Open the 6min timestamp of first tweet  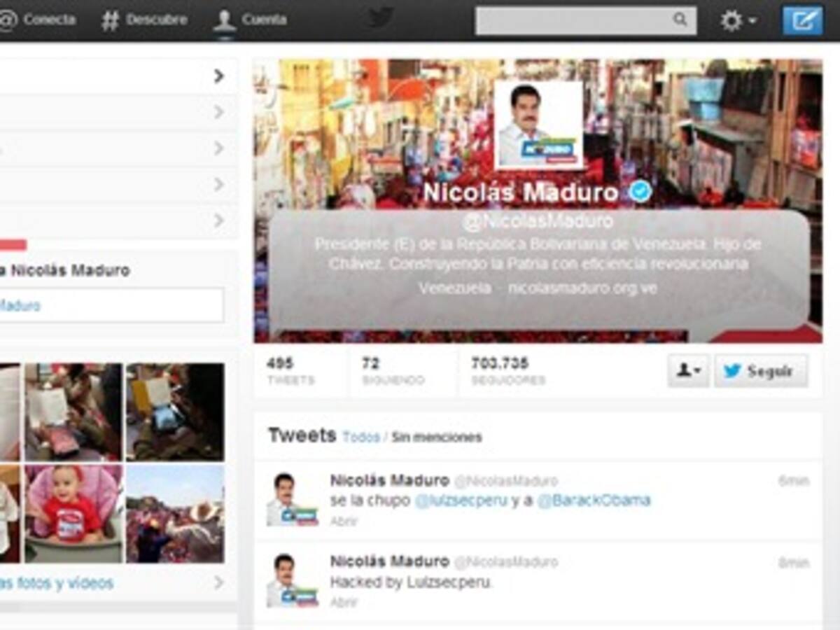click(794, 481)
